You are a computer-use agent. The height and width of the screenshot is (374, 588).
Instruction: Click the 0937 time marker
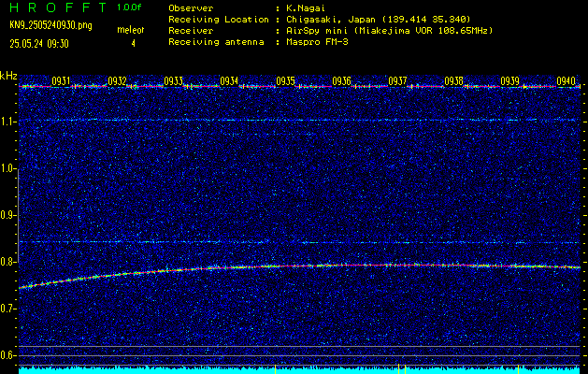(x=397, y=80)
